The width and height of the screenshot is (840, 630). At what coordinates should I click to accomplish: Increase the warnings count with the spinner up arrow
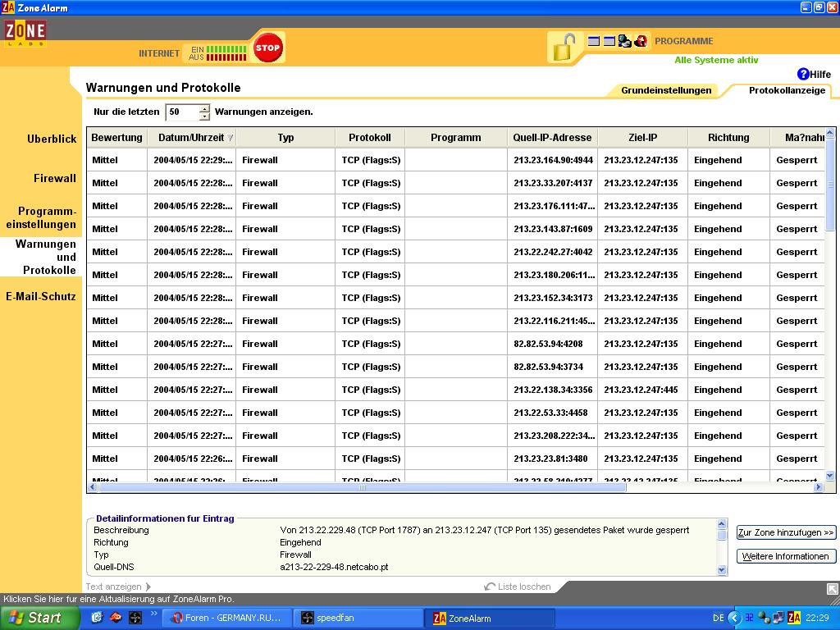click(x=204, y=108)
